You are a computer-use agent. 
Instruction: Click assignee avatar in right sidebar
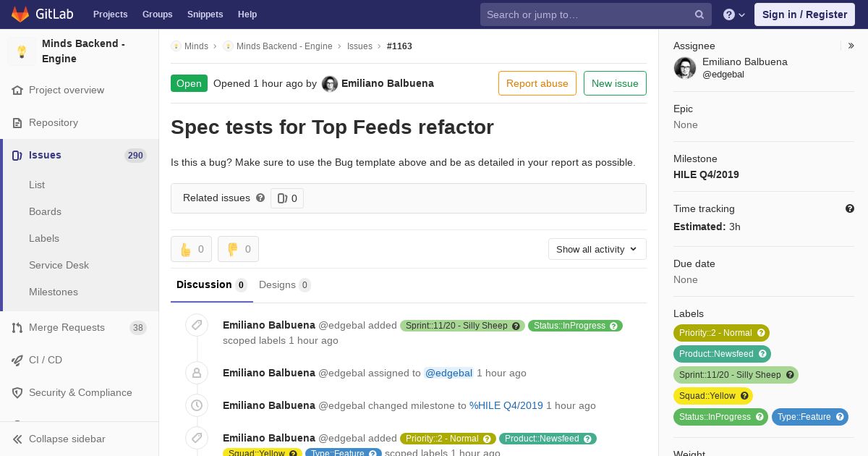pos(685,68)
